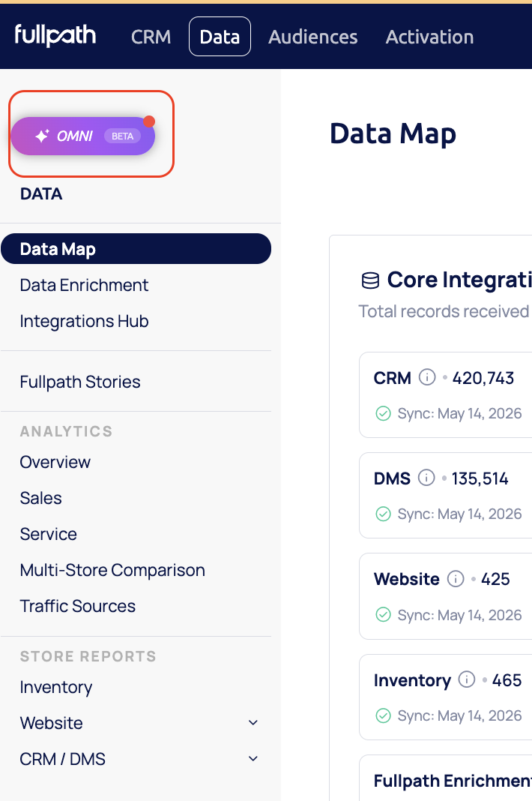Image resolution: width=532 pixels, height=801 pixels.
Task: Launch the OMNI Beta assistant button
Action: pyautogui.click(x=82, y=136)
